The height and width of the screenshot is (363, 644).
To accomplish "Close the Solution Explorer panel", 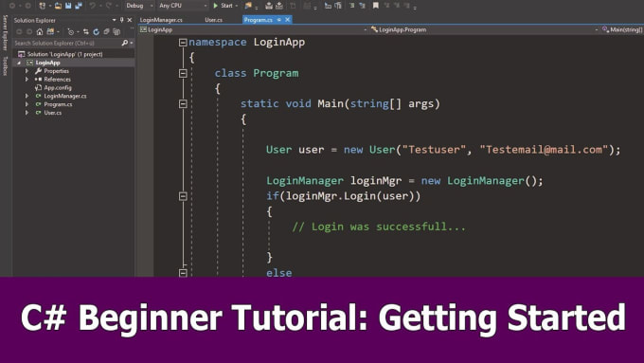I will (x=130, y=20).
